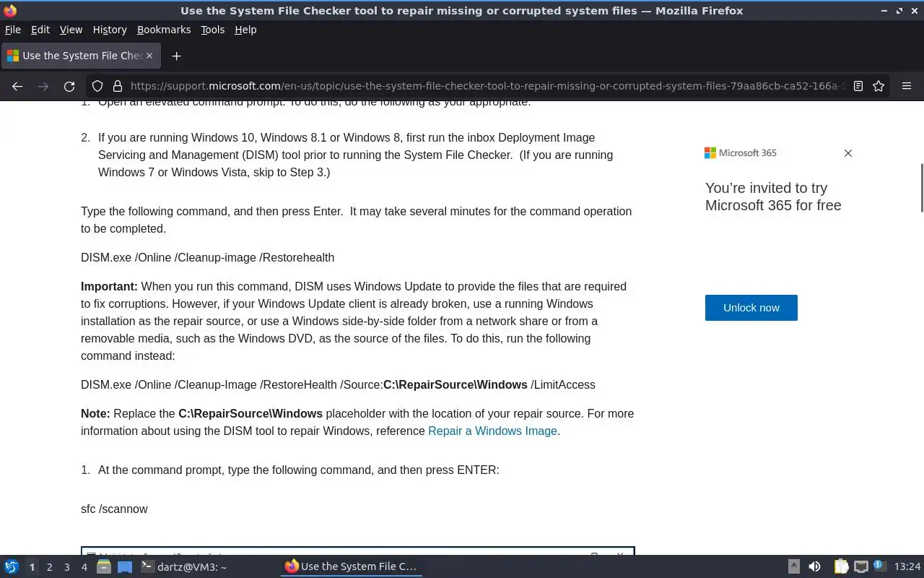Close the System File Checker tab

coord(149,56)
